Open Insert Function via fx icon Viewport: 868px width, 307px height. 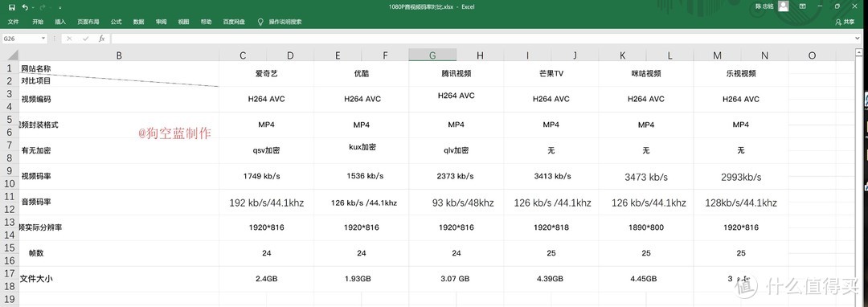pyautogui.click(x=102, y=38)
